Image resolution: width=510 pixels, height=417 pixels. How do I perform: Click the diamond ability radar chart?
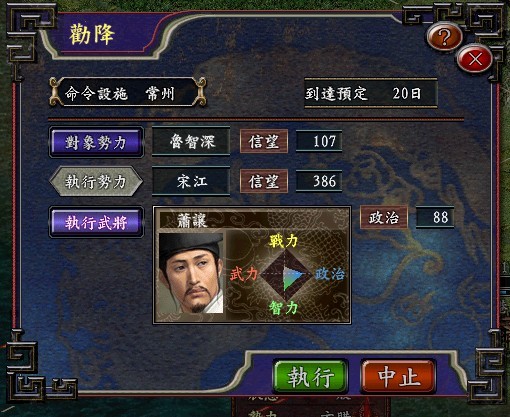click(x=285, y=274)
